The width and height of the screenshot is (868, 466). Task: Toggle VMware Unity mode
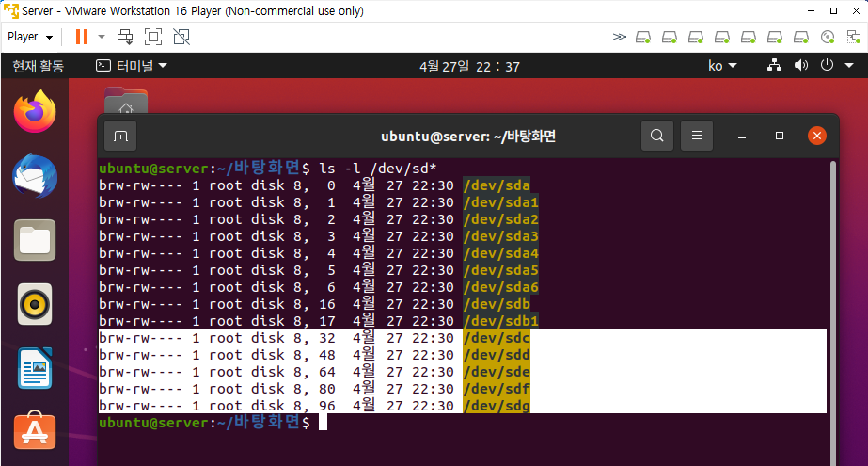(x=181, y=37)
